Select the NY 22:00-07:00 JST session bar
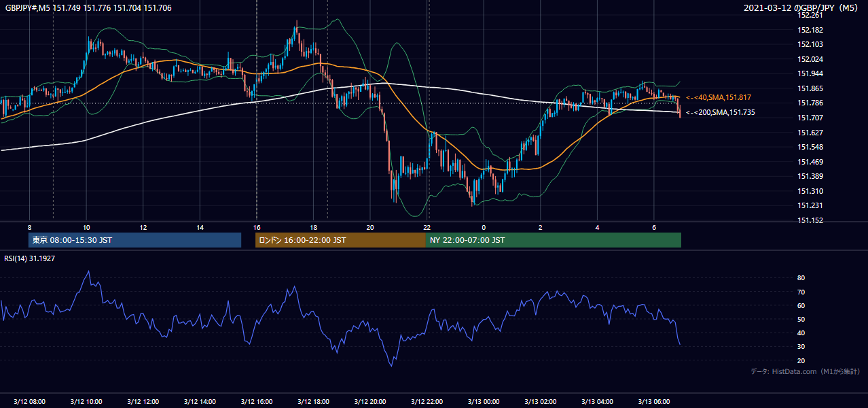The height and width of the screenshot is (408, 868). click(x=554, y=240)
